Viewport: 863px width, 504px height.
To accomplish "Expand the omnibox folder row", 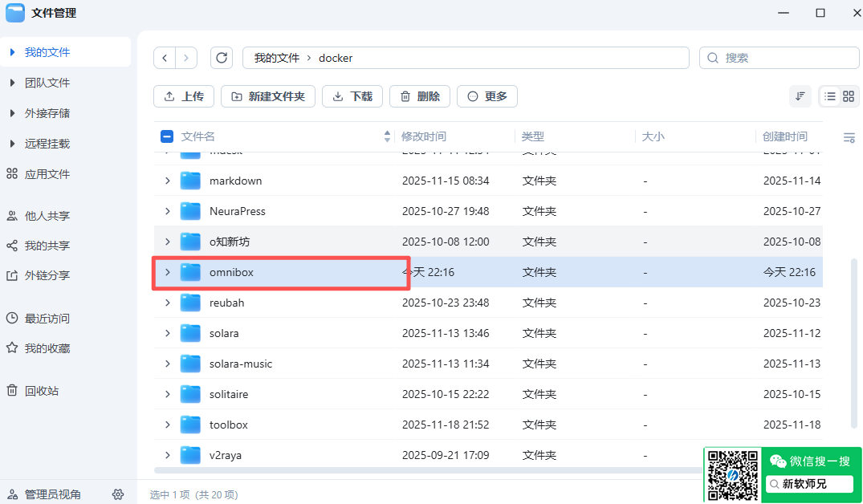I will click(167, 272).
